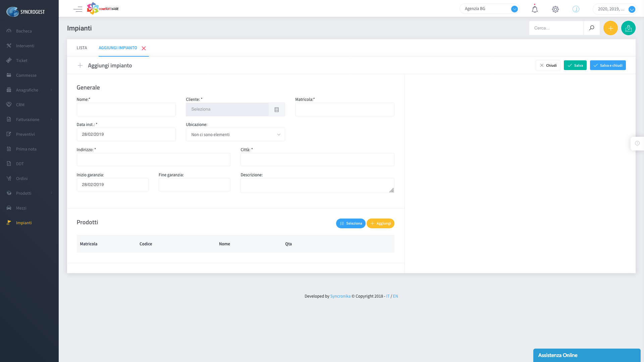
Task: Open Commesse menu item
Action: click(26, 75)
